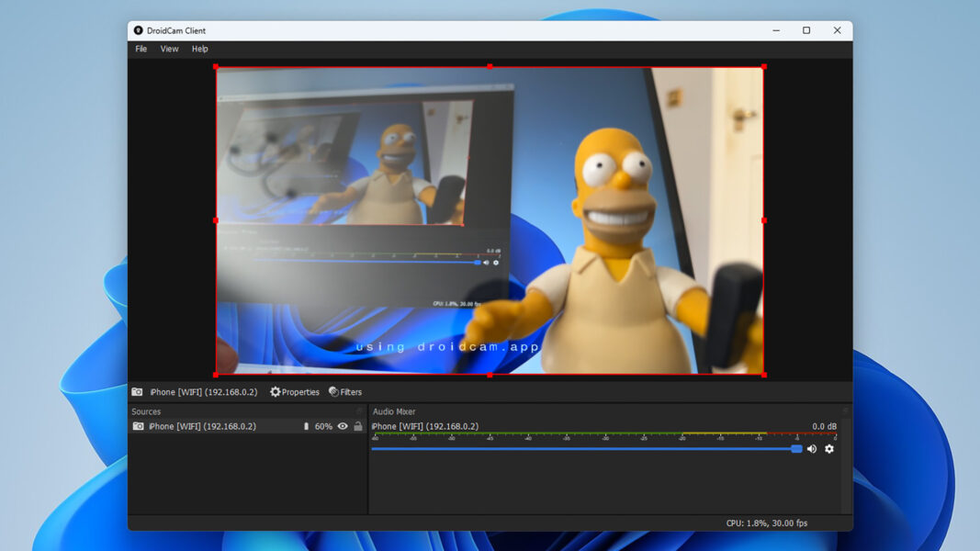This screenshot has width=980, height=551.
Task: Open the Filters dialog
Action: (345, 392)
